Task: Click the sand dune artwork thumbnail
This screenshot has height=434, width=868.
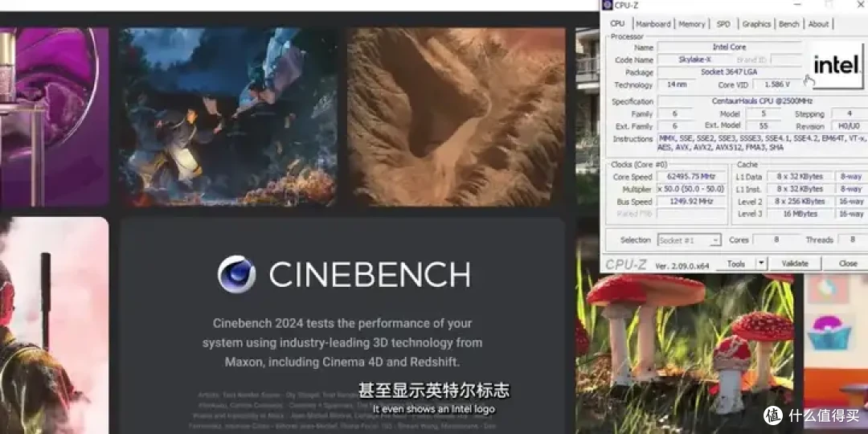Action: coord(457,117)
